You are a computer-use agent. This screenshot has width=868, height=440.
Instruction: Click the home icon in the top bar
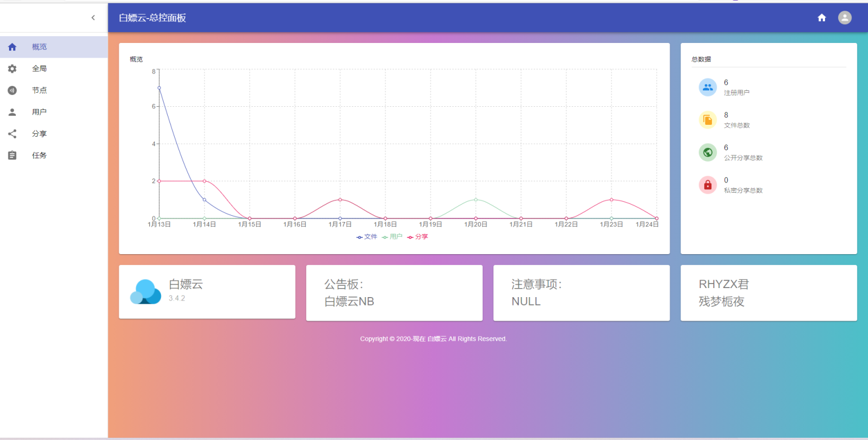(x=822, y=18)
